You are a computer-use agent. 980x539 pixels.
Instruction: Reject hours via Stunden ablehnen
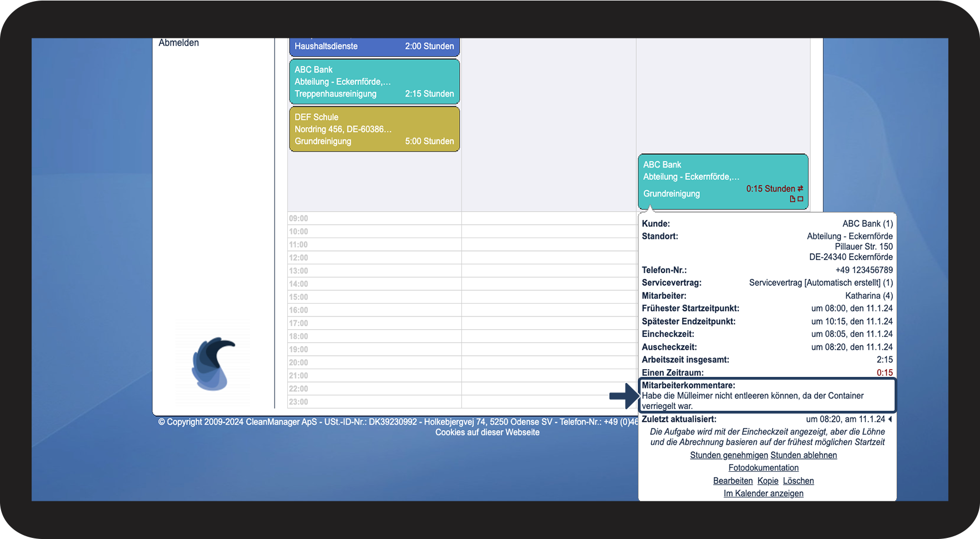pos(804,455)
